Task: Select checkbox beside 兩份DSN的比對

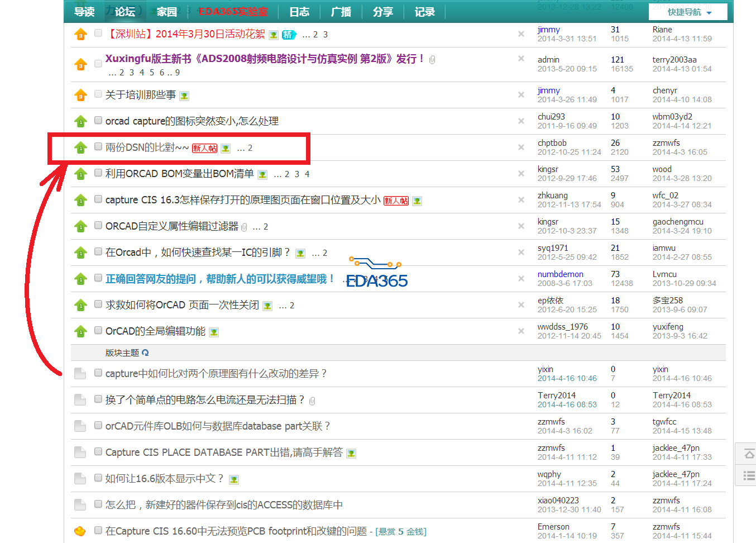Action: coord(98,146)
